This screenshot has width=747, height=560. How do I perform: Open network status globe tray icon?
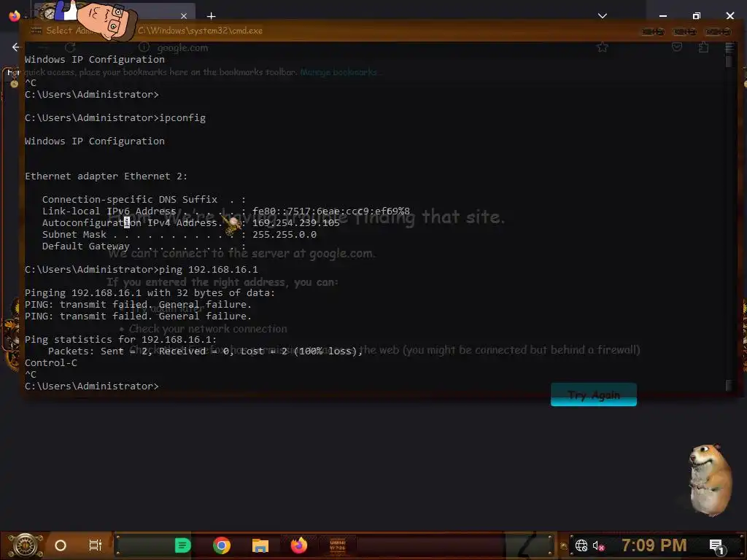(x=581, y=545)
